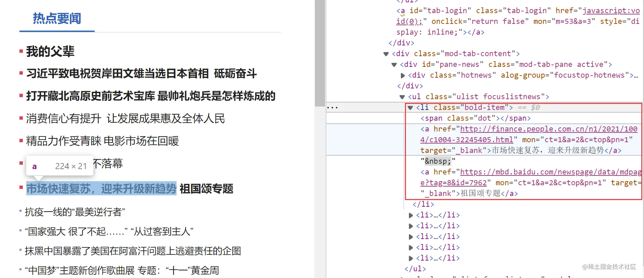Open "从过客到主人" news item
The width and height of the screenshot is (644, 278).
[162, 232]
